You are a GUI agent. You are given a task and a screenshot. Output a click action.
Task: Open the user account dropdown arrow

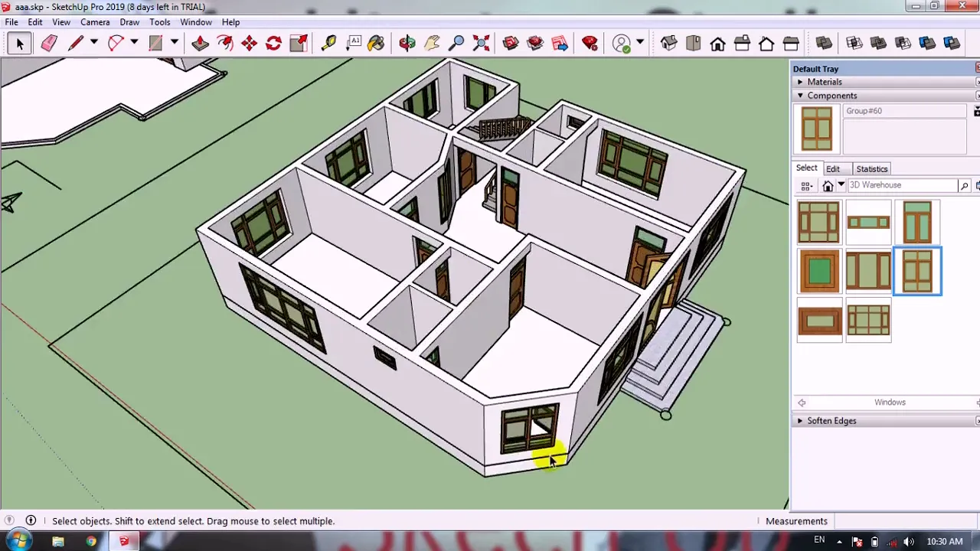coord(640,43)
